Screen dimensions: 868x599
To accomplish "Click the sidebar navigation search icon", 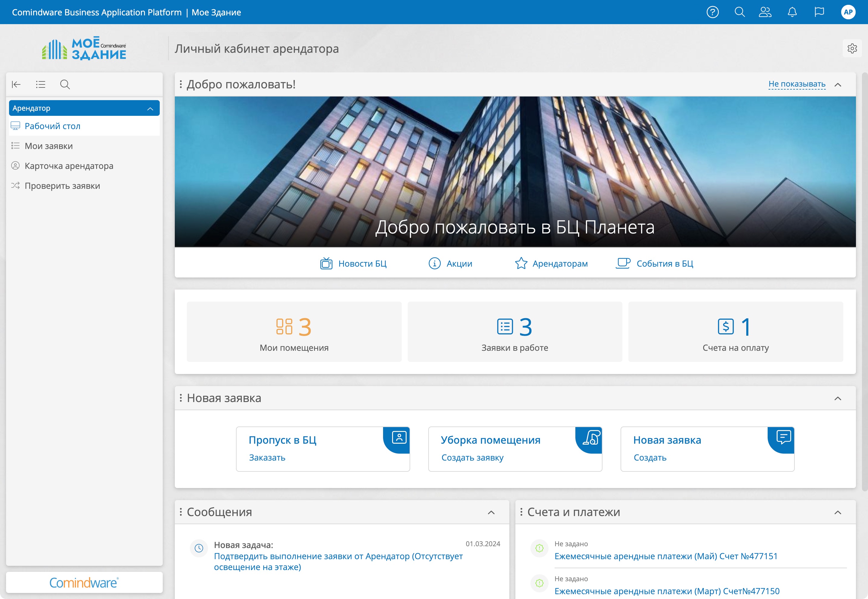I will click(x=65, y=84).
